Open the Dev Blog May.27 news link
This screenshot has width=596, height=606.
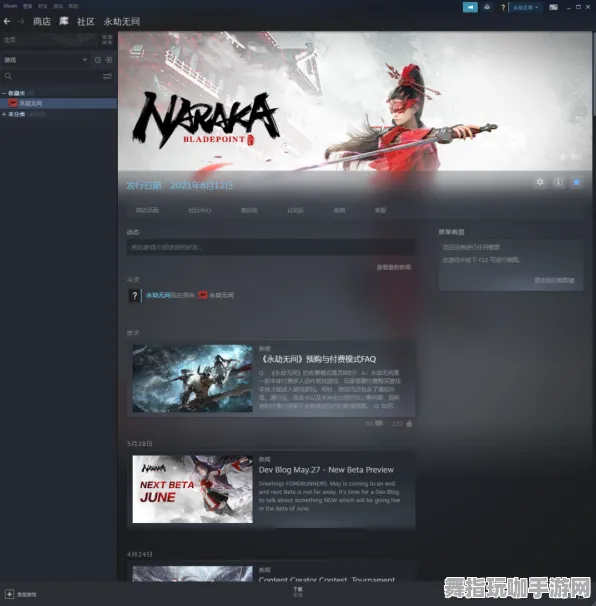point(326,470)
